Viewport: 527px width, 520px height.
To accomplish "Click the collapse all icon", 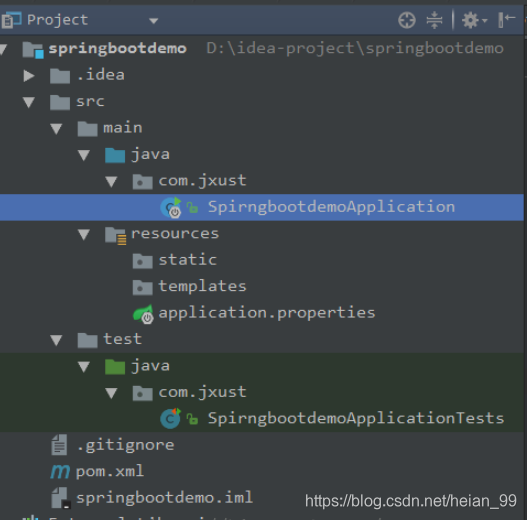I will 434,20.
